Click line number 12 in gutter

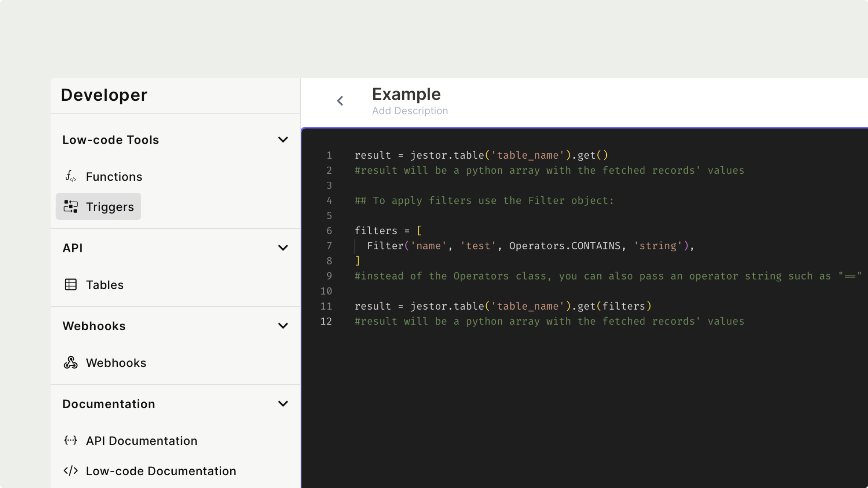point(326,321)
